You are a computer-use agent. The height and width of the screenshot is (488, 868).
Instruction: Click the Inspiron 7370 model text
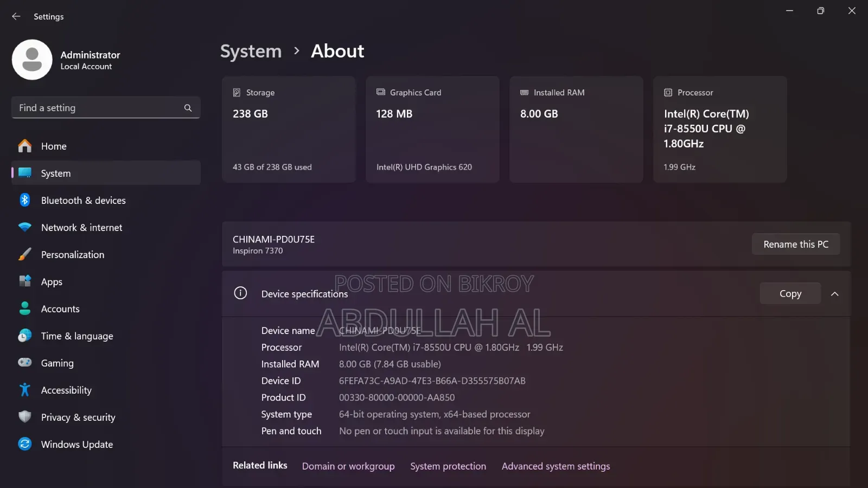pyautogui.click(x=258, y=251)
